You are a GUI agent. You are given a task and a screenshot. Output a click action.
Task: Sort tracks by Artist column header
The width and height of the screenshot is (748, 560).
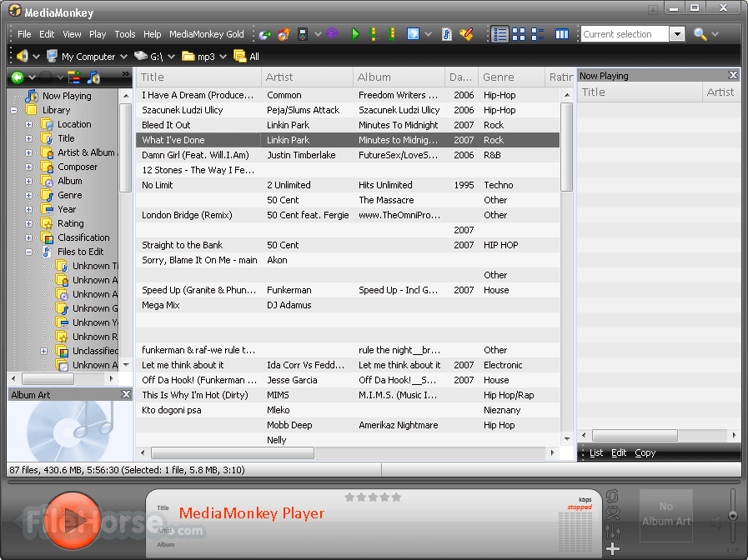pos(307,77)
